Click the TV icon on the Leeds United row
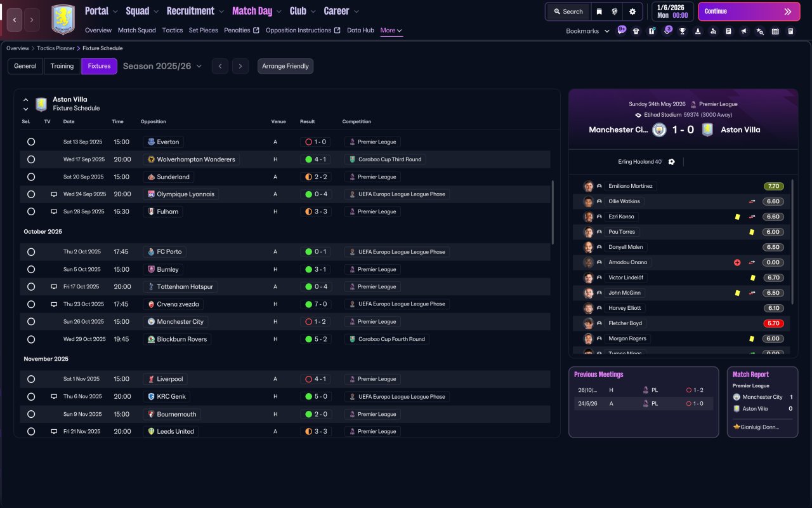The image size is (812, 508). pos(54,432)
